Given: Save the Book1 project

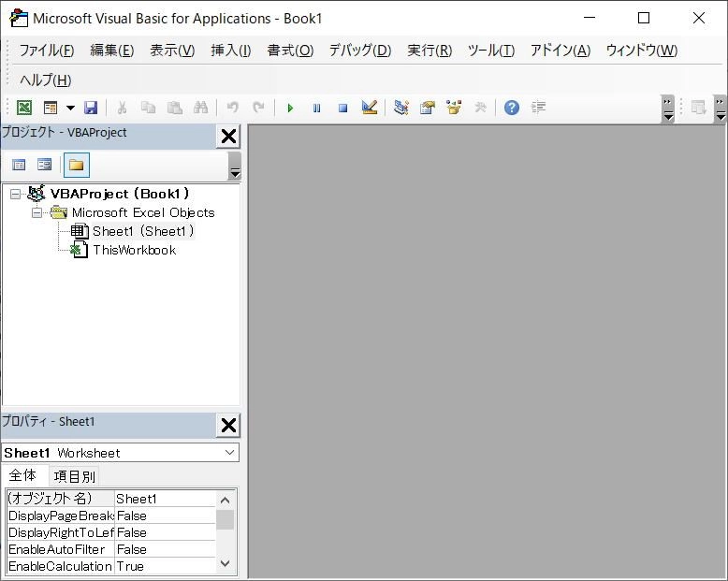Looking at the screenshot, I should pyautogui.click(x=91, y=108).
